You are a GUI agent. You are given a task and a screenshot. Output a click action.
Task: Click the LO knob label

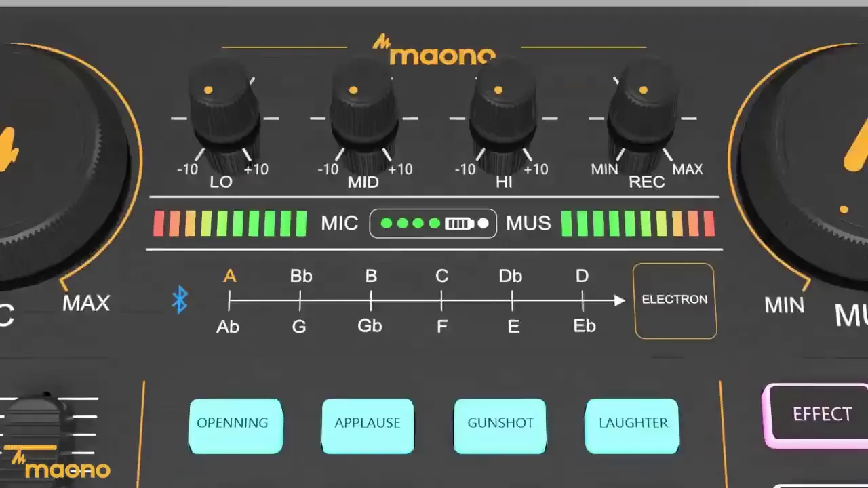(221, 182)
